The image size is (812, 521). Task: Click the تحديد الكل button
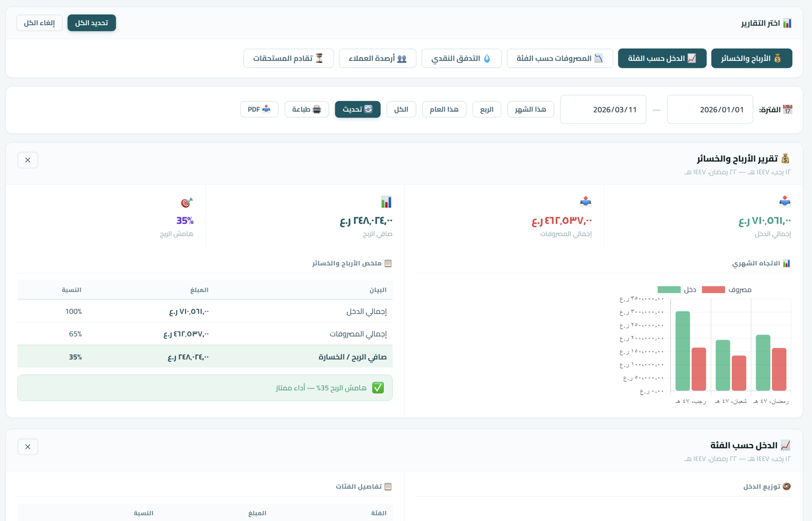tap(91, 23)
